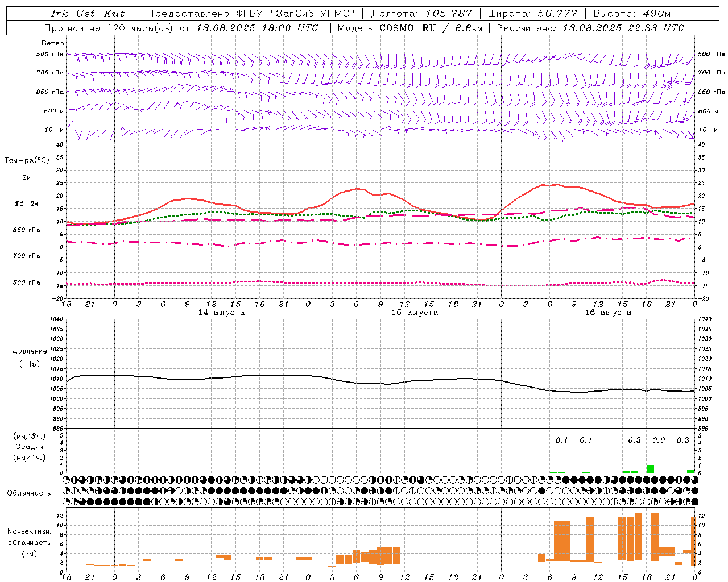
Task: Click the (км) convective height unit label
Action: point(30,554)
